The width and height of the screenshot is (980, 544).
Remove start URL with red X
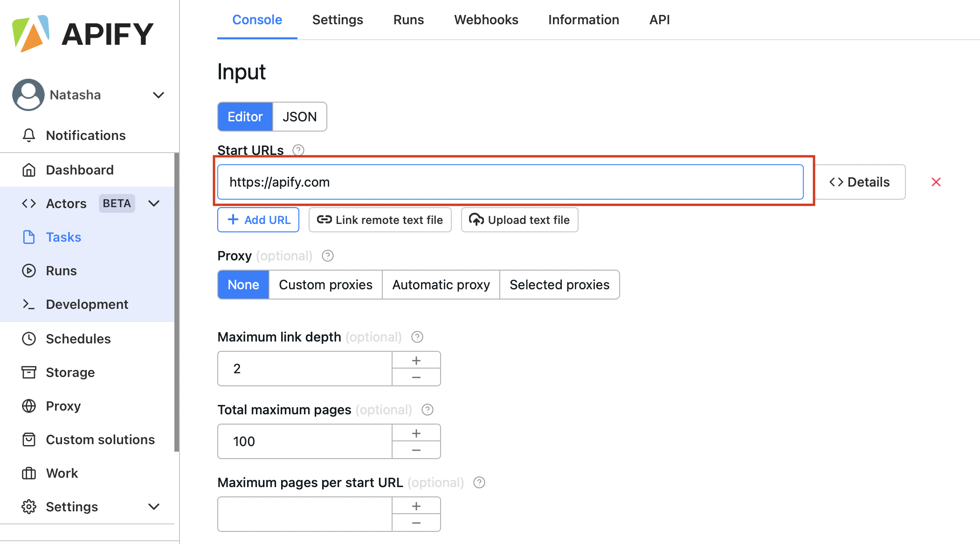coord(936,182)
